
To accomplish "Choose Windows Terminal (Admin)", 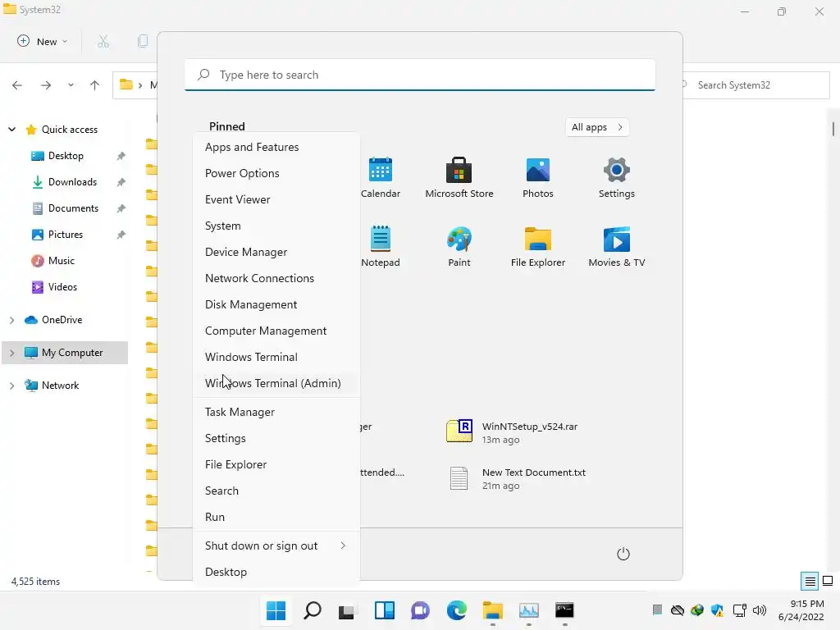I will [276, 383].
